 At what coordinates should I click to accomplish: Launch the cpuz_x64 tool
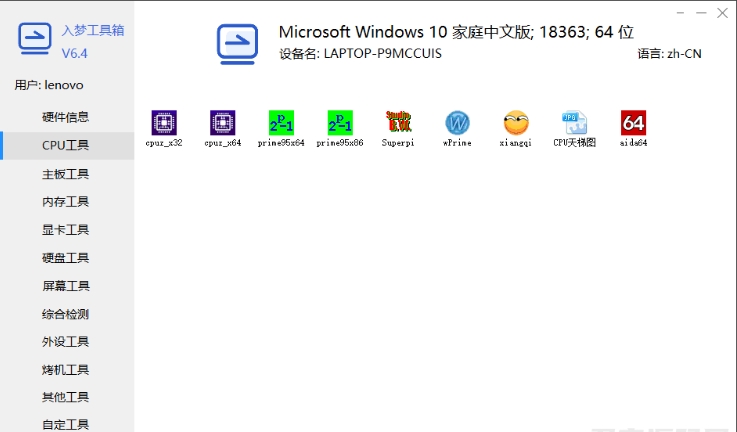223,128
